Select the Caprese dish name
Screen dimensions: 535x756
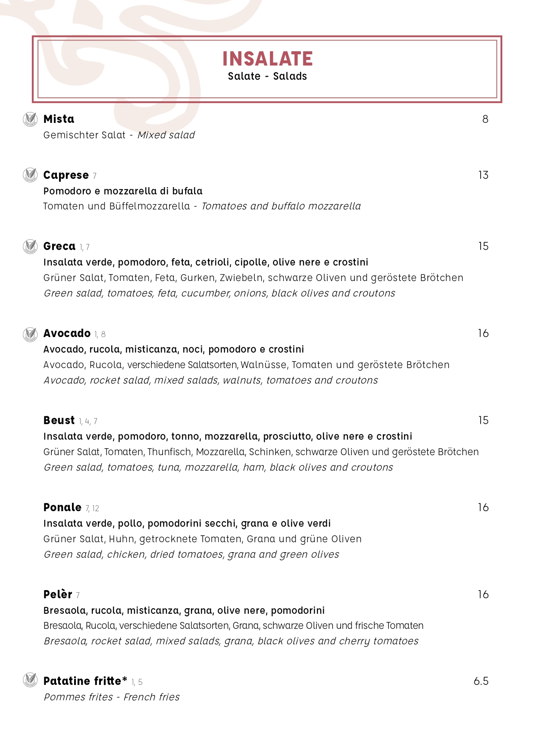click(x=66, y=175)
